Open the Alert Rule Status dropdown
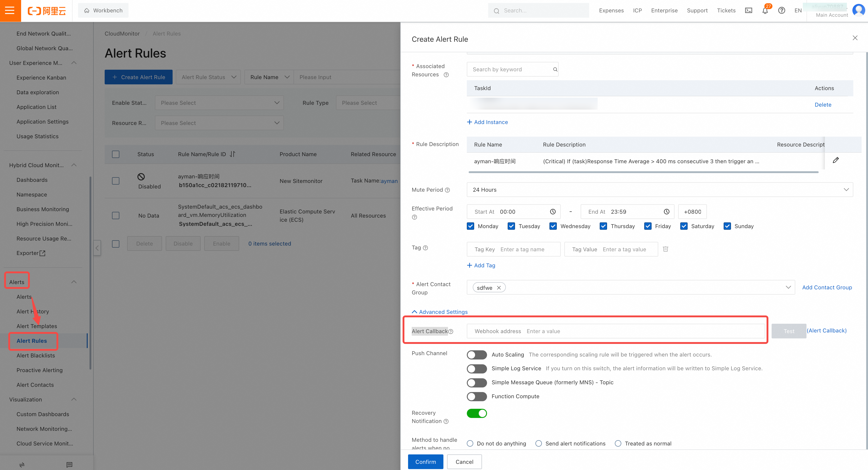This screenshot has height=470, width=868. (x=208, y=77)
